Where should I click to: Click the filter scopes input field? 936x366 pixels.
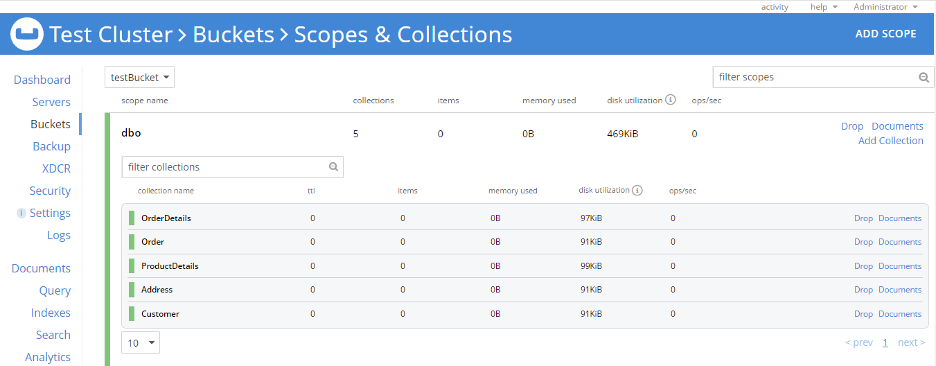coord(824,77)
